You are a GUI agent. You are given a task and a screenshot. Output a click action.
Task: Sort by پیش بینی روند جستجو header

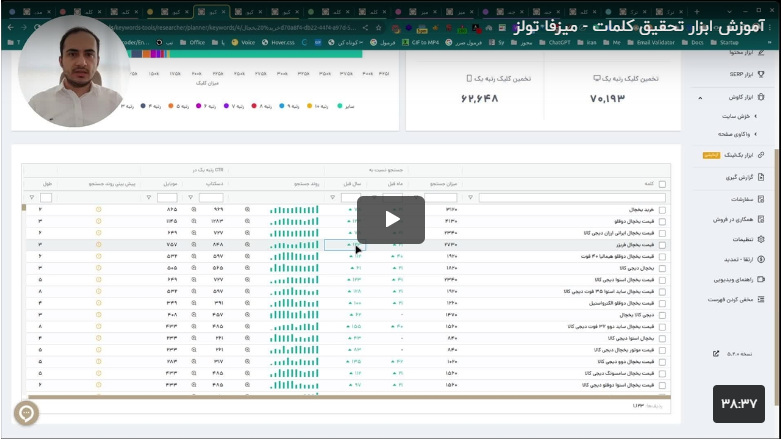(112, 184)
